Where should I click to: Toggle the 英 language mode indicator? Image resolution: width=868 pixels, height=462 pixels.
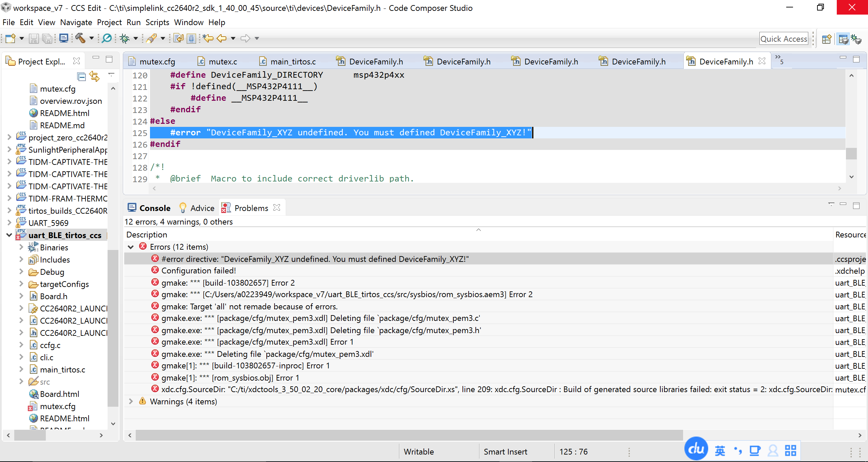tap(720, 450)
